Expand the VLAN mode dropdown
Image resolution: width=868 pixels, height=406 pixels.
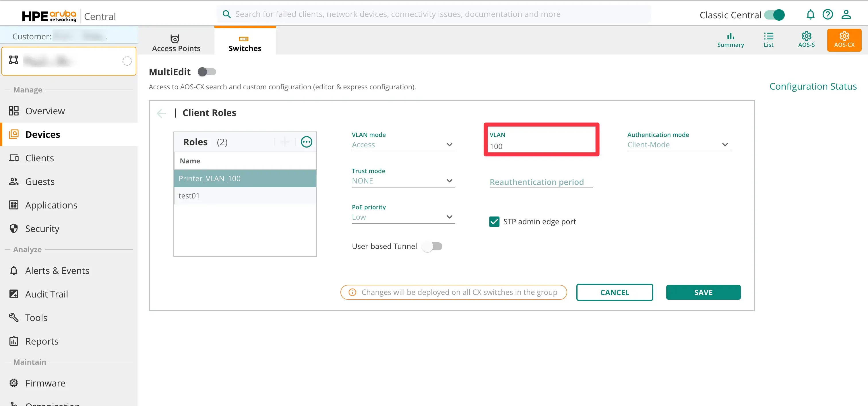pos(403,144)
